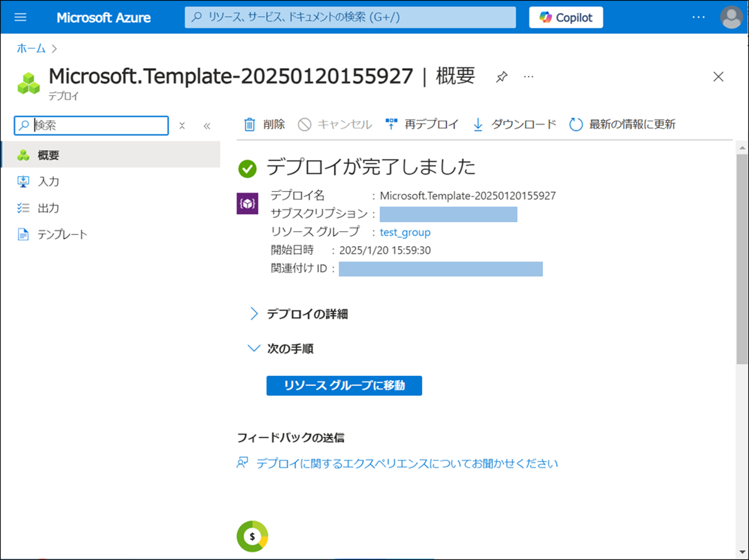Pin the deployment overview to dashboard
749x560 pixels.
(501, 77)
